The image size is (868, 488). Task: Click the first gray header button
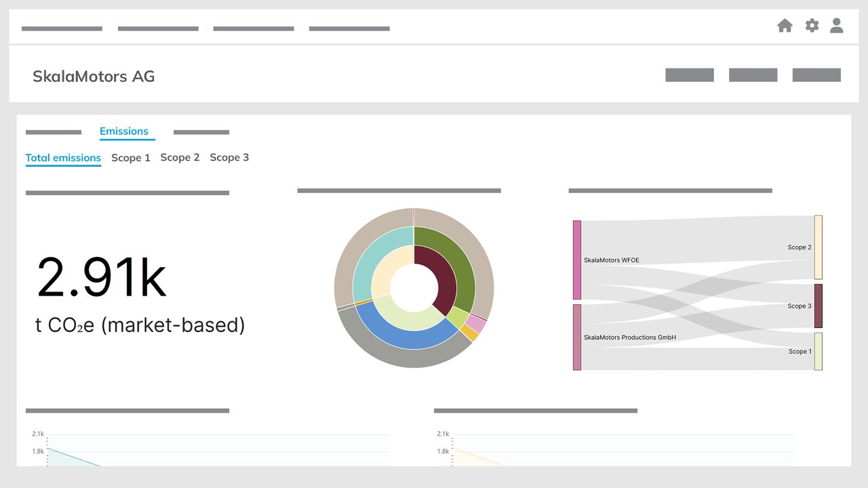point(689,75)
